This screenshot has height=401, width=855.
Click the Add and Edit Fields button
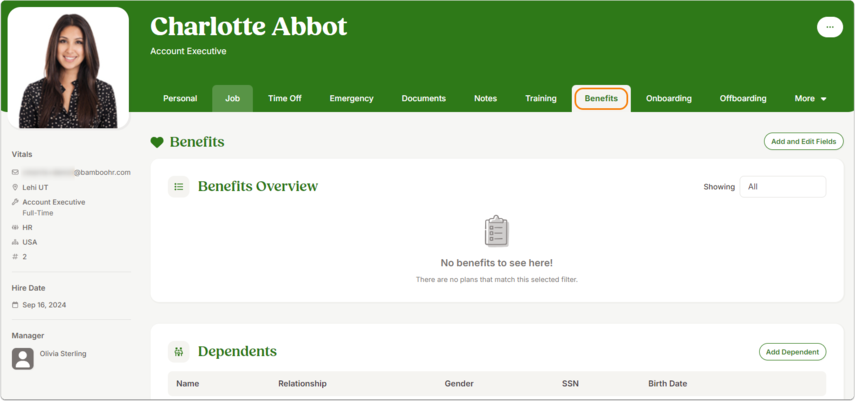[803, 141]
